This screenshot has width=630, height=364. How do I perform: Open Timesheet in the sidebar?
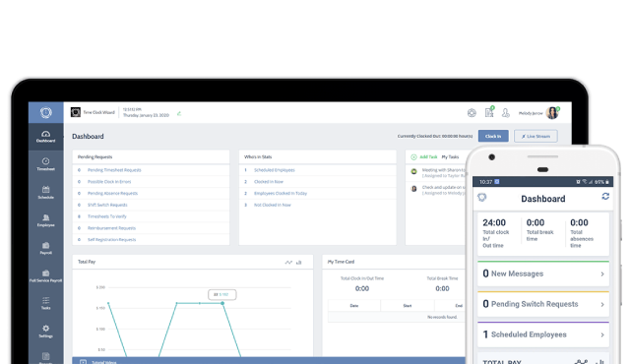(x=46, y=164)
